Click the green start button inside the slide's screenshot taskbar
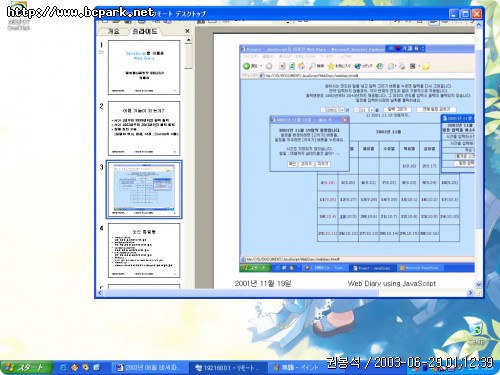 [256, 268]
